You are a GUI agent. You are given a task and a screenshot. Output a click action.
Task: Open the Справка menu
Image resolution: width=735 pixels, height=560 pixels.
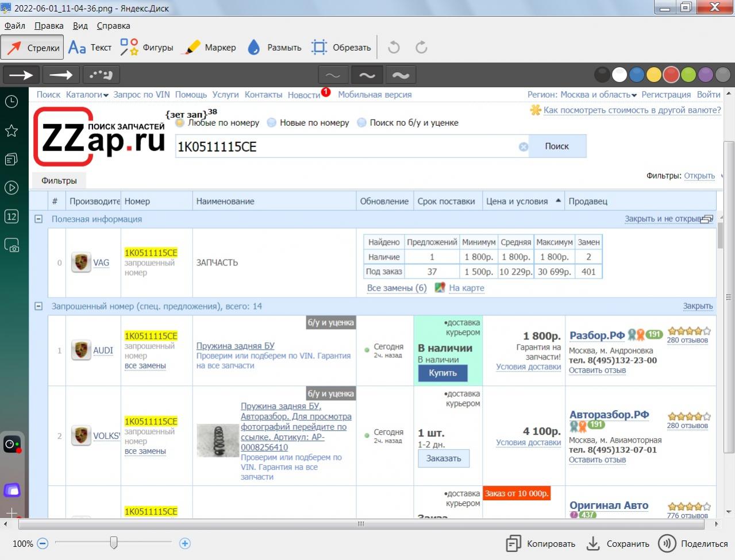tap(113, 26)
